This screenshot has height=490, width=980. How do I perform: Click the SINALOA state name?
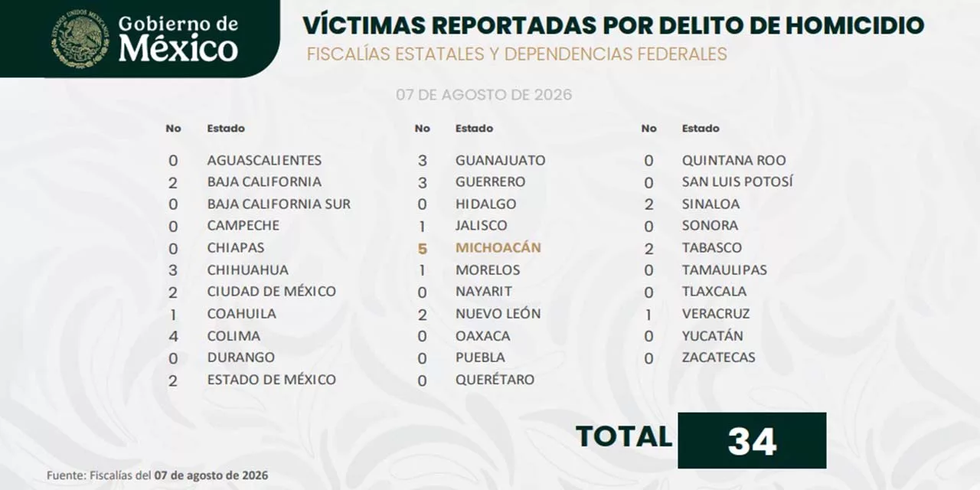[710, 204]
